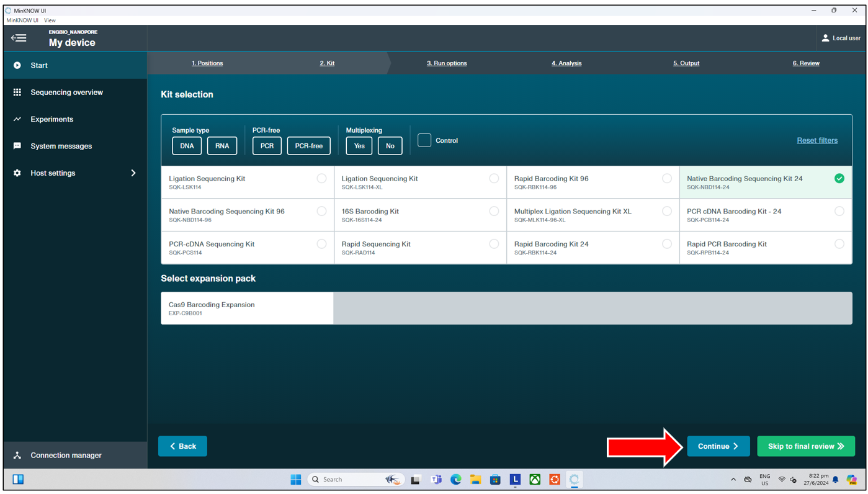Choose Rapid PCR Barcoding Kit
This screenshot has height=494, width=868.
[x=766, y=248]
